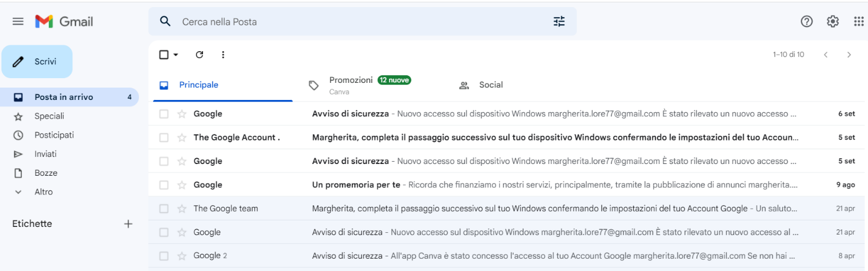
Task: Open the Google apps grid icon
Action: point(859,22)
